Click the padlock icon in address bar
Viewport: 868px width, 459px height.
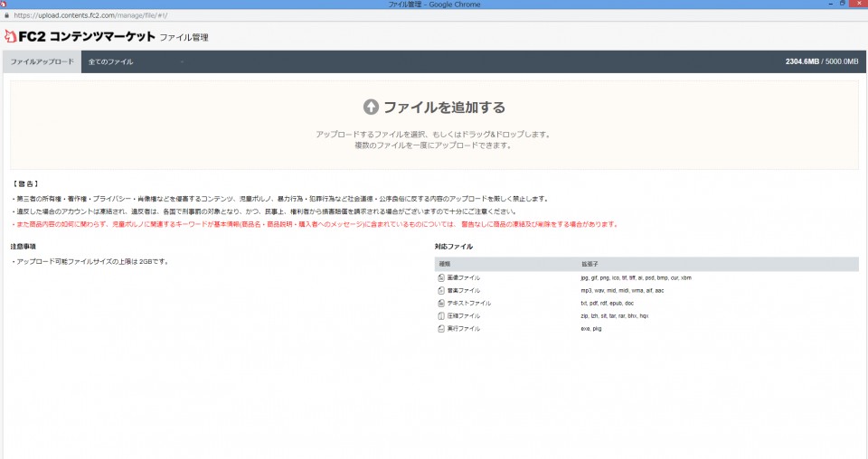pyautogui.click(x=6, y=15)
